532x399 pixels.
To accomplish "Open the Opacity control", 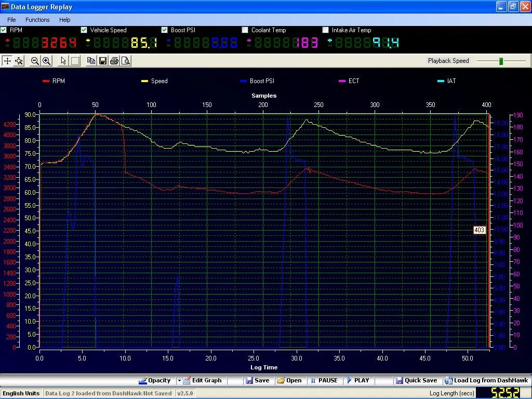I will [x=154, y=381].
